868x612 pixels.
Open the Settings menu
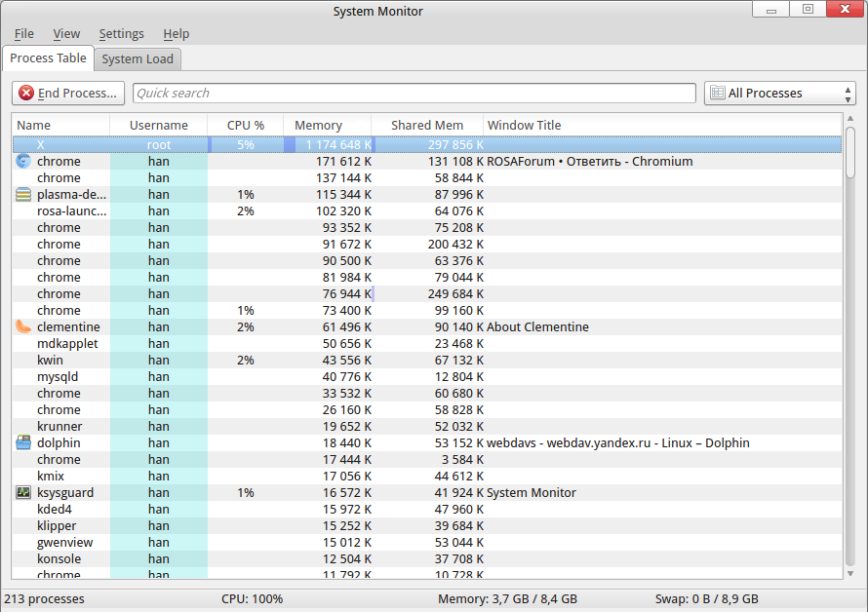coord(121,34)
